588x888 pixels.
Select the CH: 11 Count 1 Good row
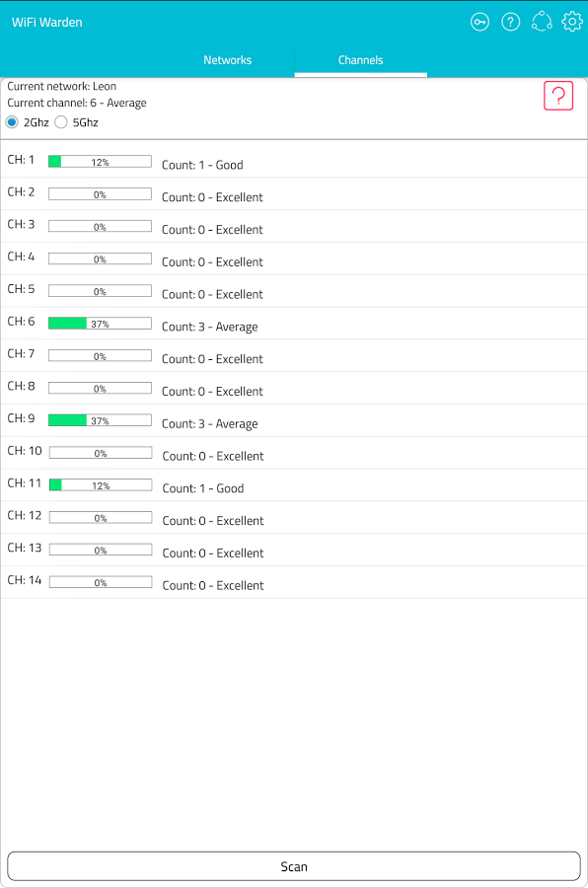pyautogui.click(x=294, y=484)
